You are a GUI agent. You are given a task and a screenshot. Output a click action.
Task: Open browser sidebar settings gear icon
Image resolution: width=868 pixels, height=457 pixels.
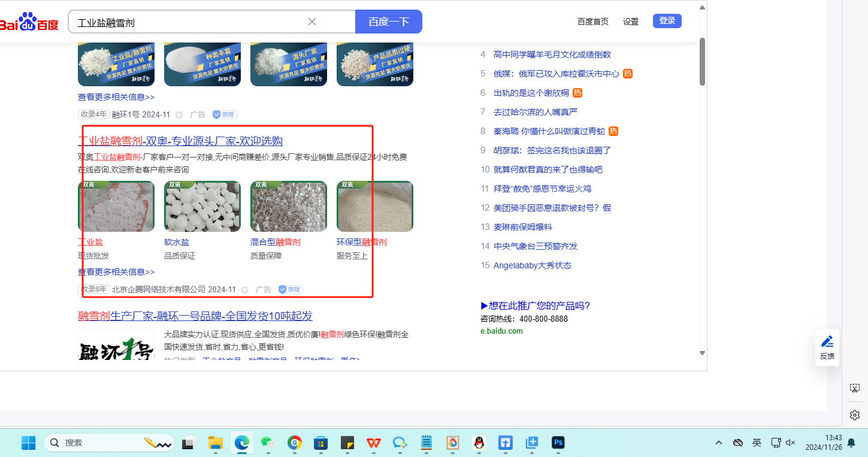pos(855,415)
